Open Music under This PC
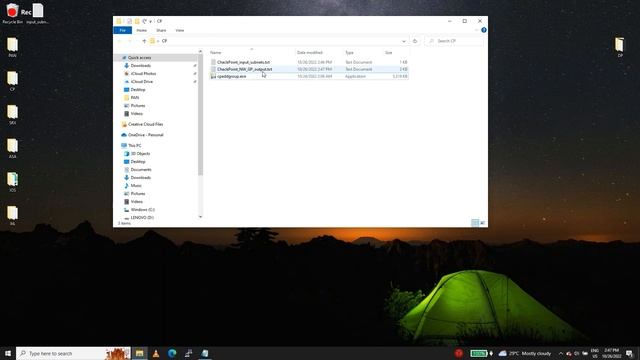This screenshot has width=640, height=360. [x=136, y=186]
